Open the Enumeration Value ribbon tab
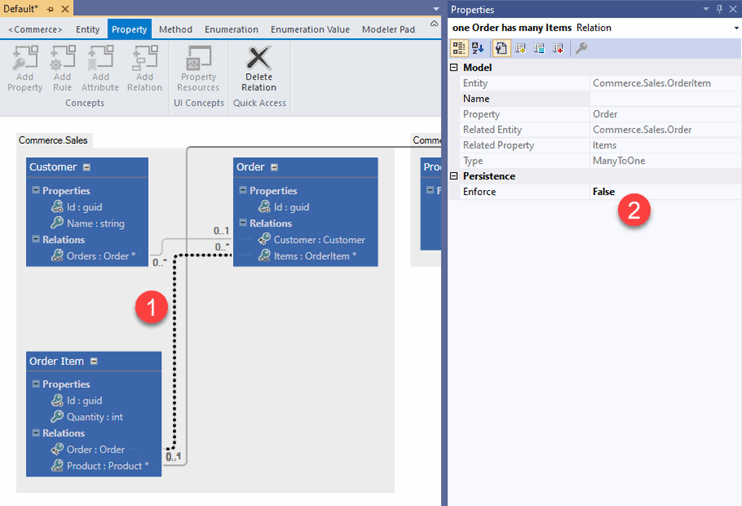This screenshot has width=742, height=506. point(310,30)
